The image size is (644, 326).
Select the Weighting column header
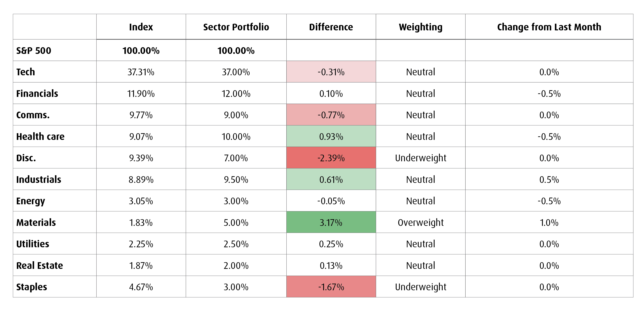[x=421, y=27]
